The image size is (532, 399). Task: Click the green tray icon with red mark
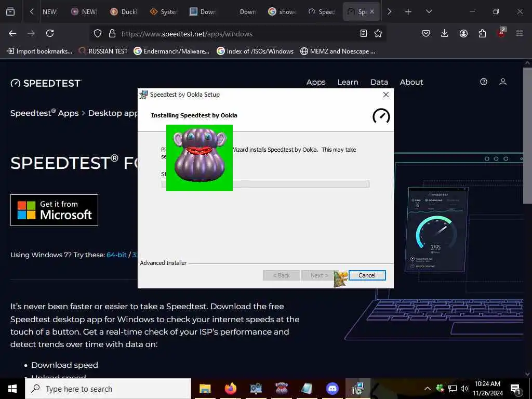pos(440,388)
